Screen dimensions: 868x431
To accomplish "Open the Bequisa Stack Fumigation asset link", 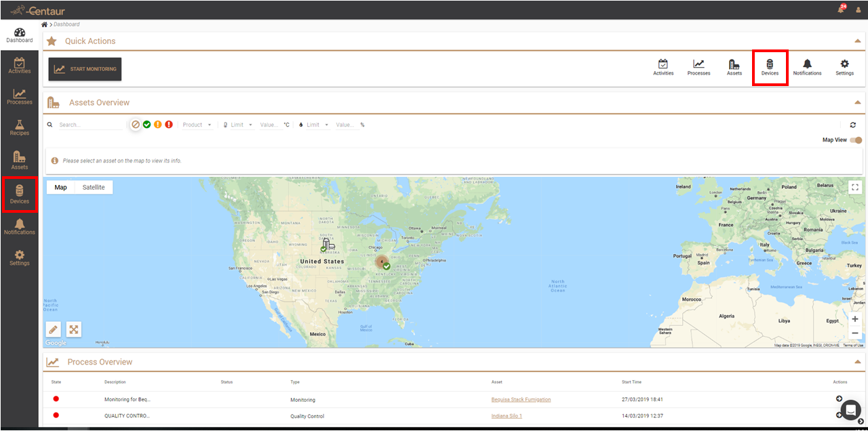I will (x=521, y=400).
